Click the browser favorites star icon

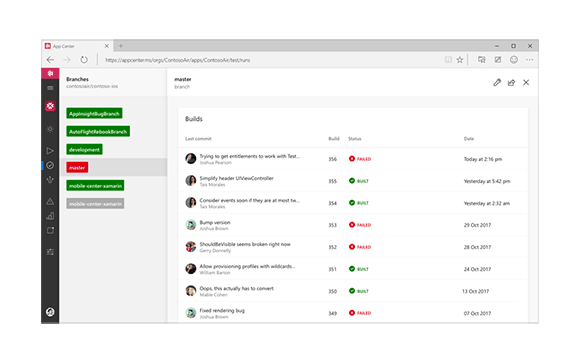click(460, 60)
